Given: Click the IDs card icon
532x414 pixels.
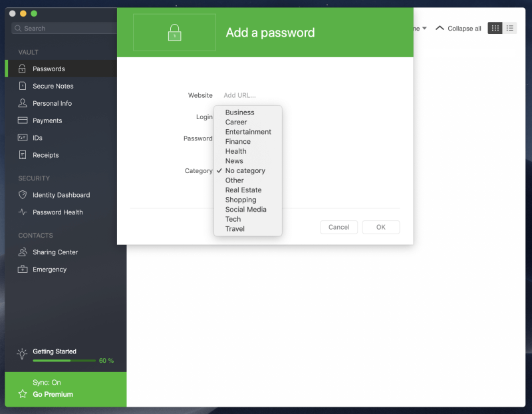Looking at the screenshot, I should (x=23, y=138).
